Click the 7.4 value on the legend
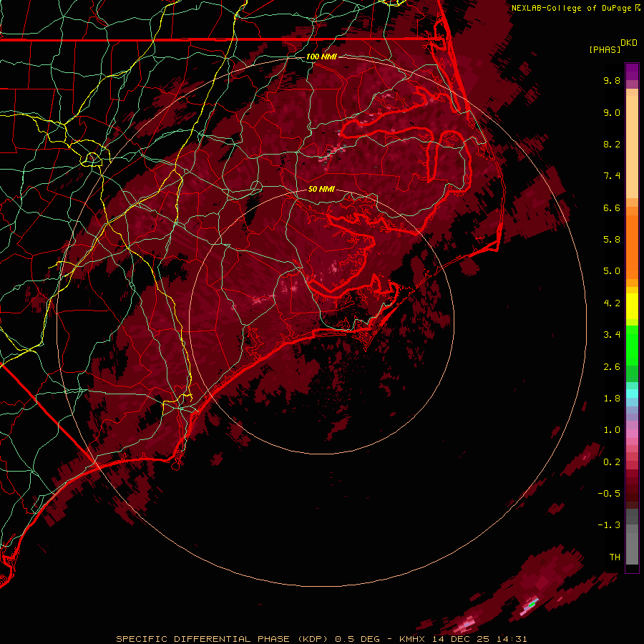Viewport: 644px width, 644px height. point(612,176)
